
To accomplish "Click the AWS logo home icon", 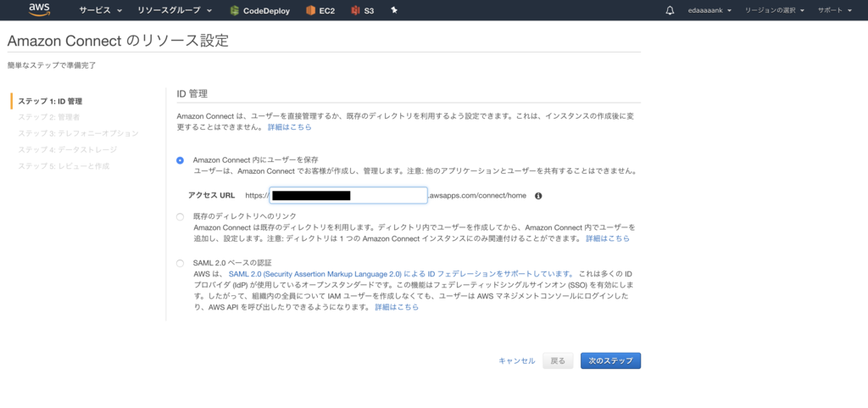I will pyautogui.click(x=39, y=9).
